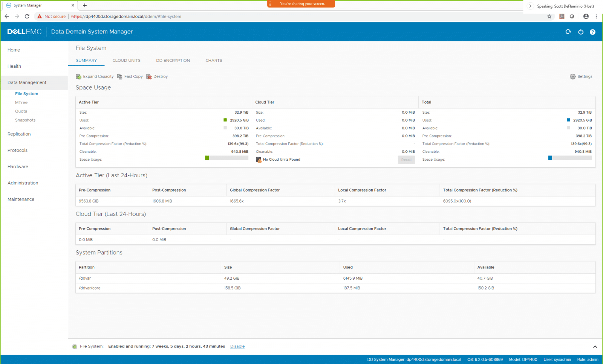Viewport: 603px width, 364px height.
Task: Click the No Cloud Units Found warning icon
Action: point(259,160)
